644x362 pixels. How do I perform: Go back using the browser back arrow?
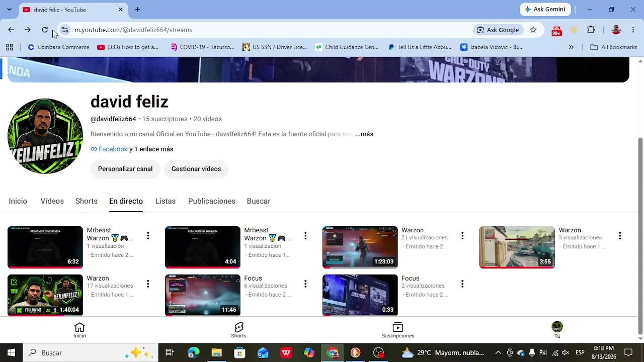click(11, 30)
